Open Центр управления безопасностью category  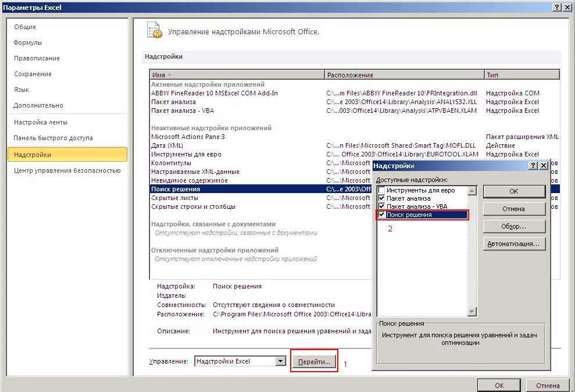click(x=67, y=170)
